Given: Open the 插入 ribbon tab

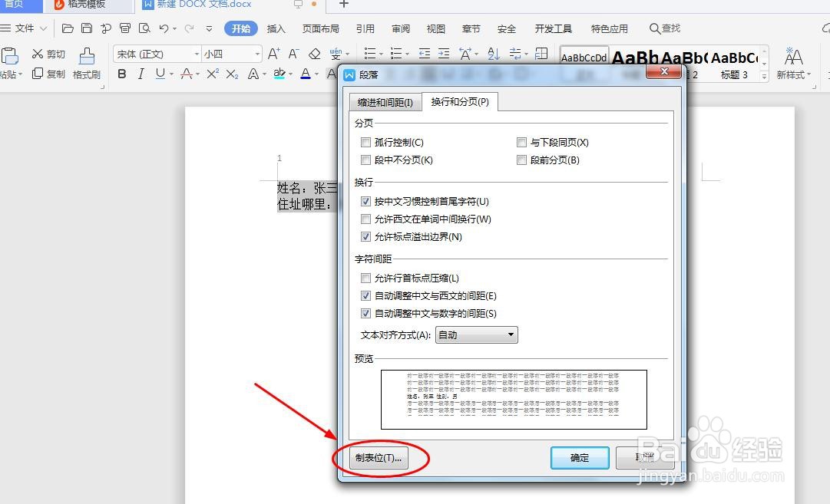Looking at the screenshot, I should [276, 28].
